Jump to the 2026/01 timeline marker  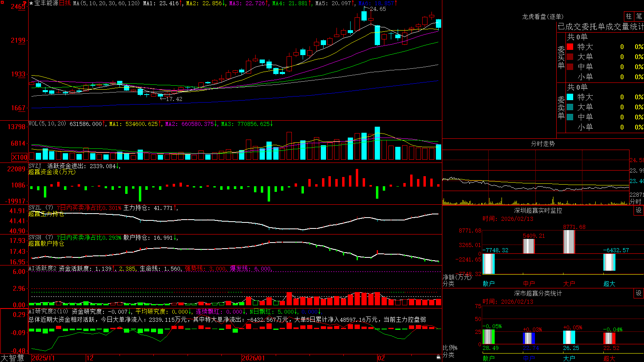tap(253, 358)
